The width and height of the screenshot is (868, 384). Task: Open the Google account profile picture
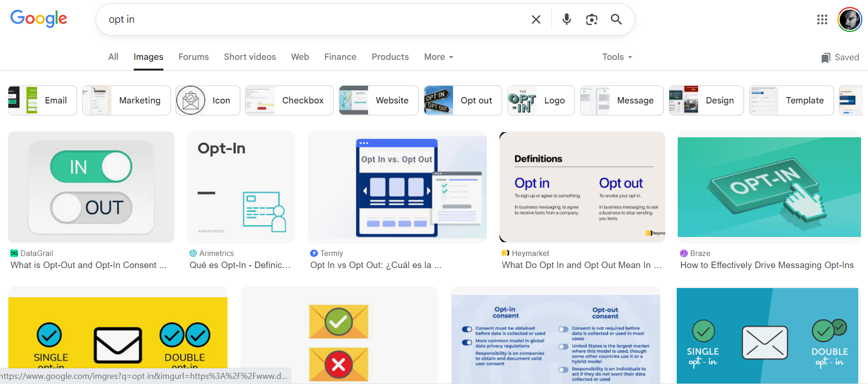[x=849, y=19]
